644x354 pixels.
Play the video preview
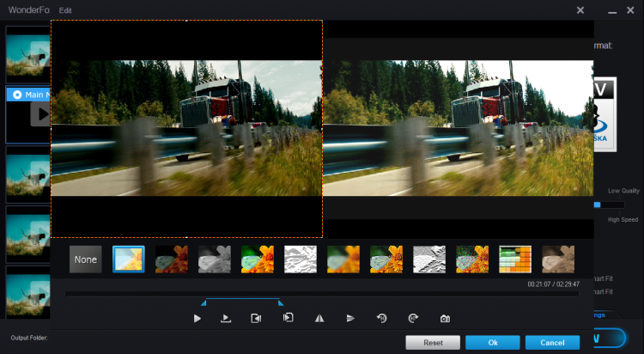[x=197, y=318]
